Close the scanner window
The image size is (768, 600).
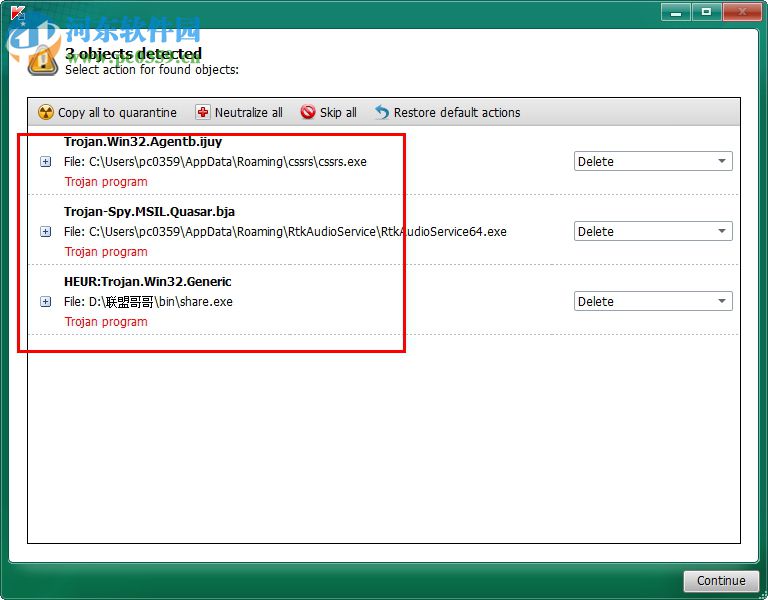coord(742,12)
